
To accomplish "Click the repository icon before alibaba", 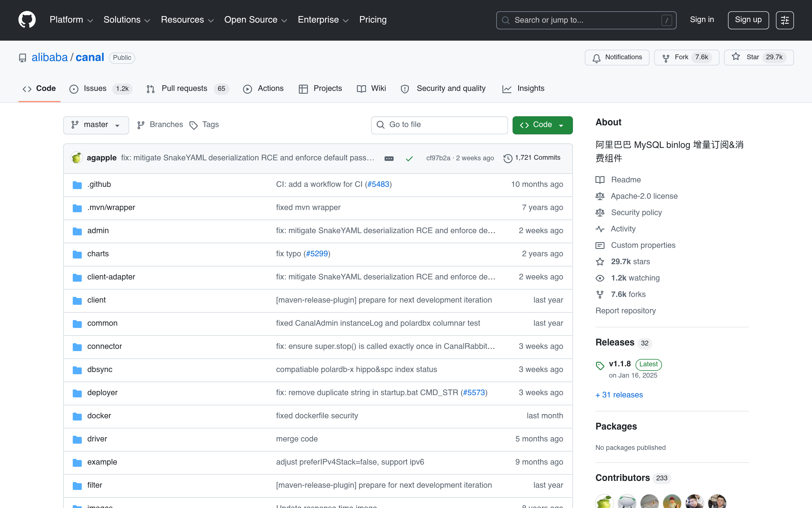I will [23, 58].
